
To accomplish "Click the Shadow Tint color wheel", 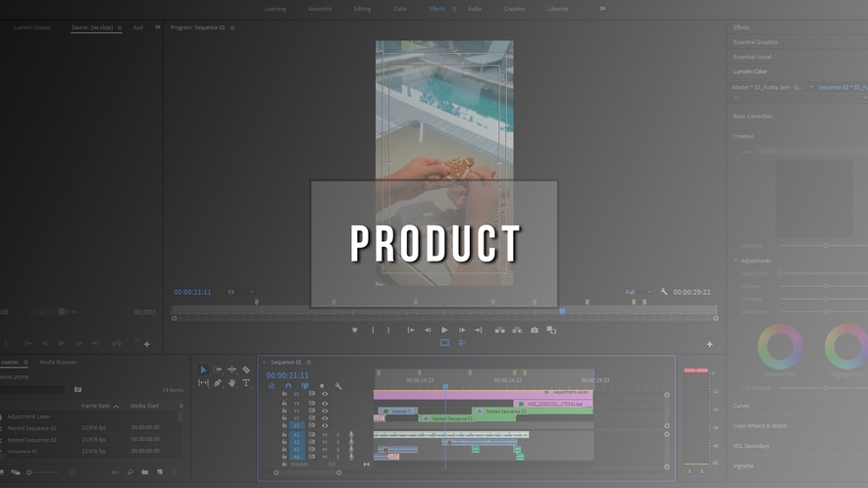I will coord(781,346).
